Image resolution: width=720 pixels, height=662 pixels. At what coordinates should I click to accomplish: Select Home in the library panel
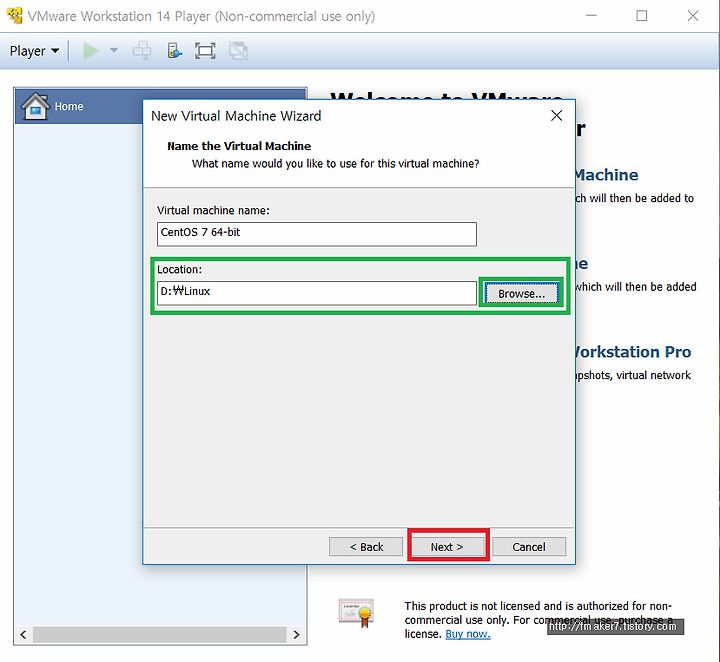coord(161,106)
